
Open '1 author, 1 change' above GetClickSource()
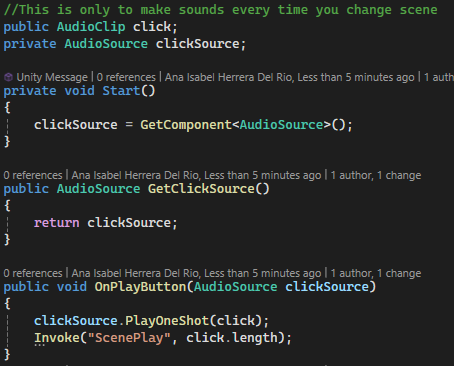point(376,175)
